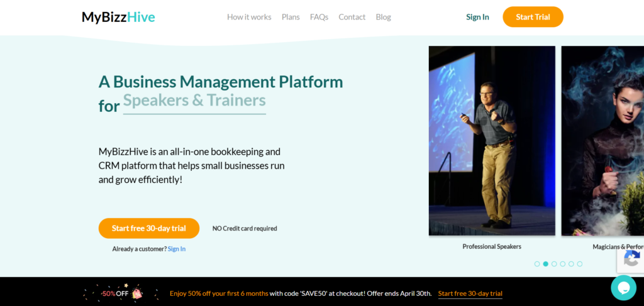Click Sign In next to Already a customer
The image size is (644, 306).
[177, 249]
